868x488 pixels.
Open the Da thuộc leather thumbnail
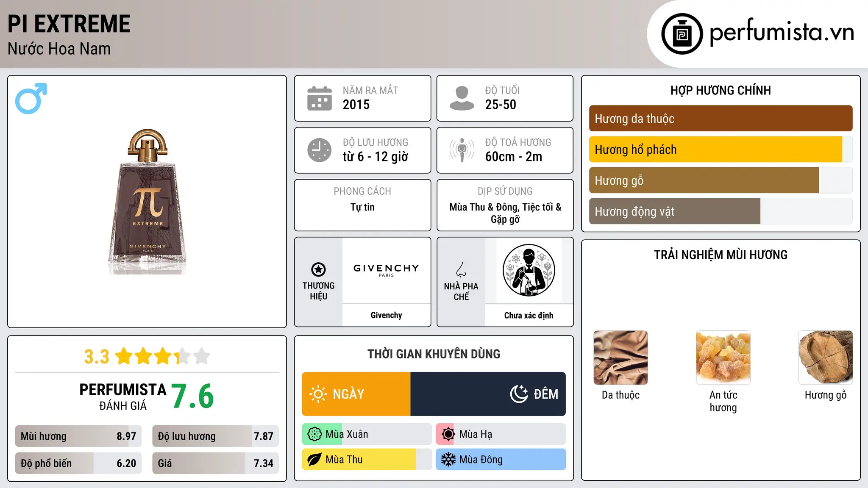[x=620, y=358]
